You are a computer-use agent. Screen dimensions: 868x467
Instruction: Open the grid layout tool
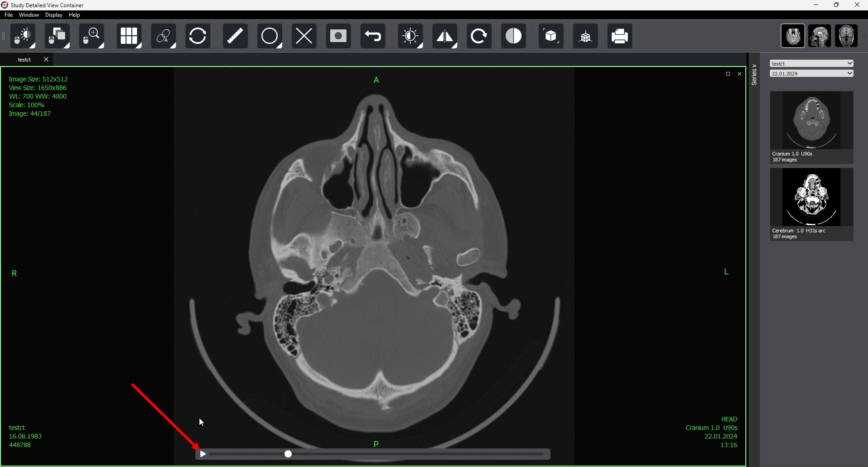[x=129, y=36]
